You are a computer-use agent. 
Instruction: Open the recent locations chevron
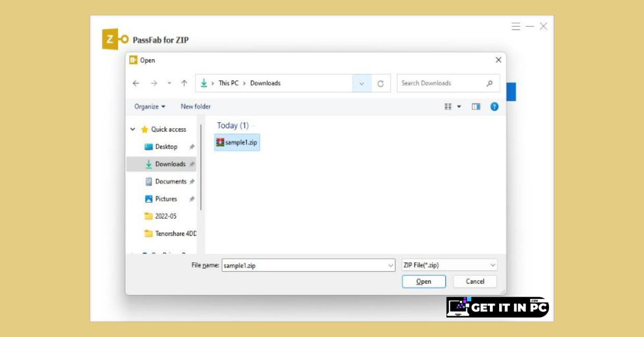coord(169,83)
